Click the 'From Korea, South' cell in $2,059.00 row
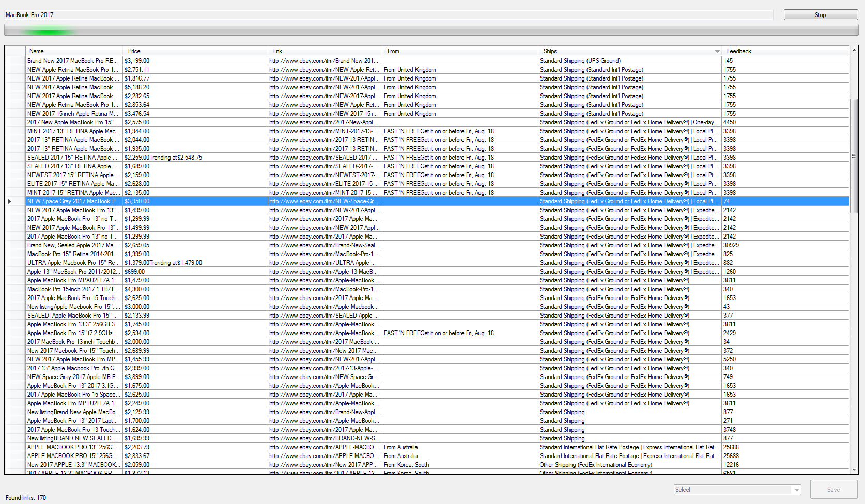The height and width of the screenshot is (504, 865). 460,465
